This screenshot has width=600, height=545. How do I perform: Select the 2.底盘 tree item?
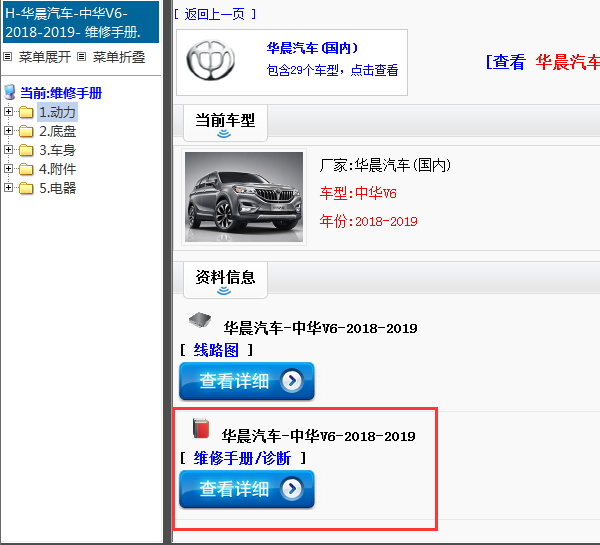pos(57,131)
